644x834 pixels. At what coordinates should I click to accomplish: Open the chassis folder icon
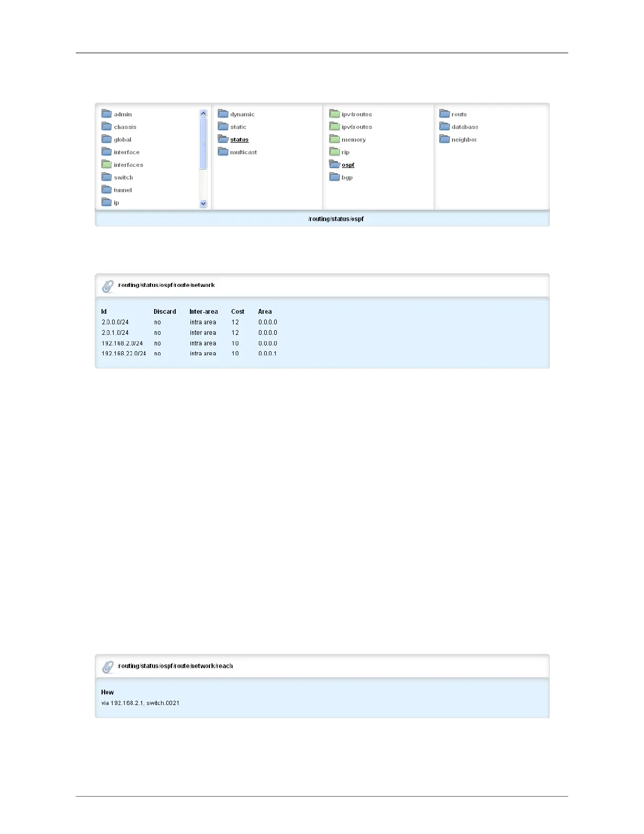(107, 126)
